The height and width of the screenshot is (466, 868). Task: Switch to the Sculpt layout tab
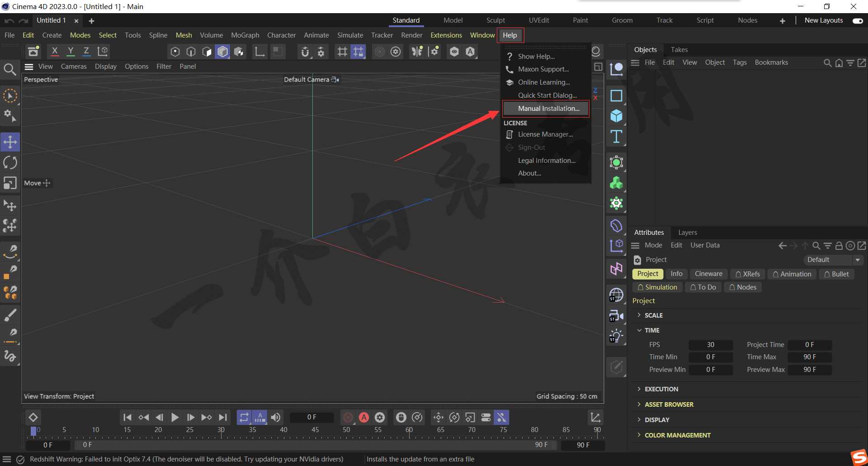click(495, 20)
